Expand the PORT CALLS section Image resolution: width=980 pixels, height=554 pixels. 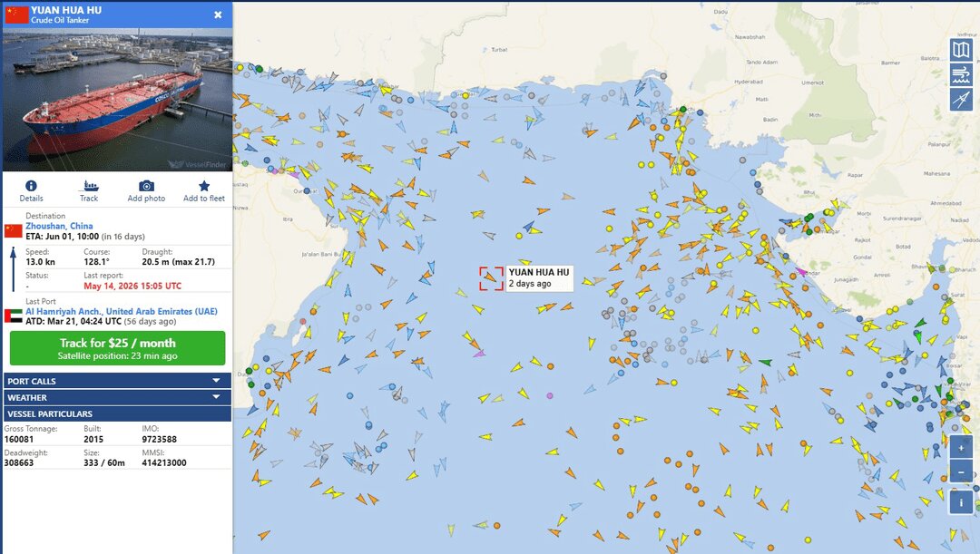click(117, 381)
